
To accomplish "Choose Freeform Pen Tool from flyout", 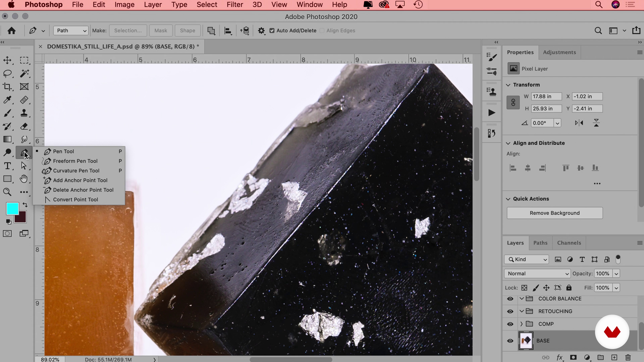I will (x=79, y=161).
